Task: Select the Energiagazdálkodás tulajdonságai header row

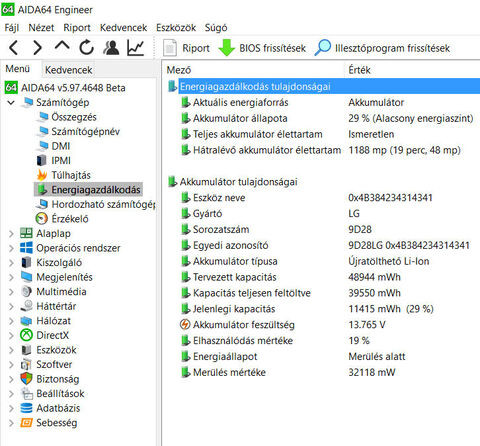Action: click(329, 86)
